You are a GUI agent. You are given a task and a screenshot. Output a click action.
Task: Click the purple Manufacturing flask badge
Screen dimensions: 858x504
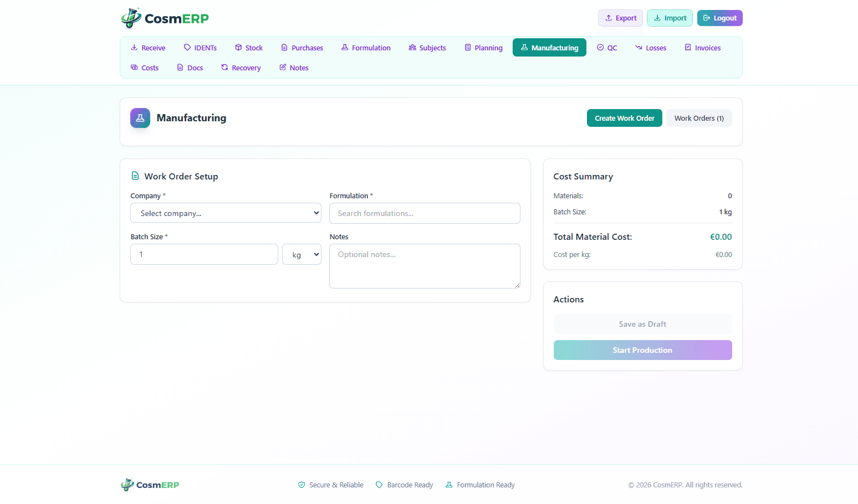point(140,118)
